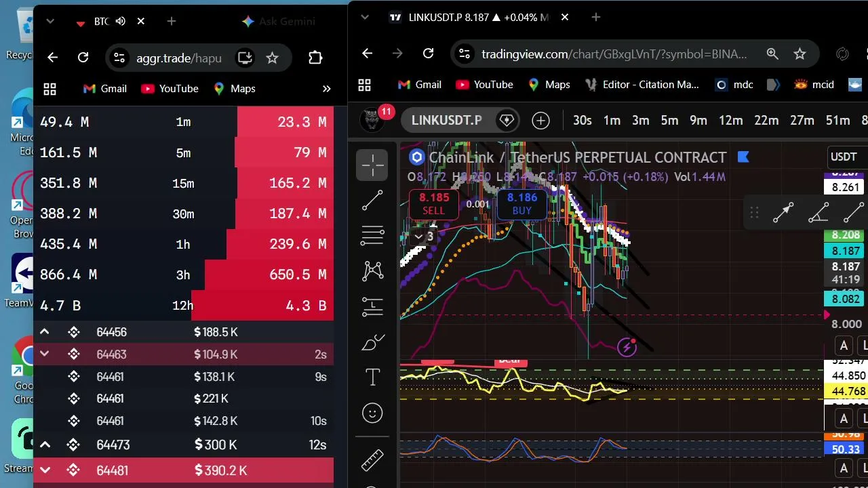Open the emoji icons tool
This screenshot has width=868, height=488.
pos(372,413)
